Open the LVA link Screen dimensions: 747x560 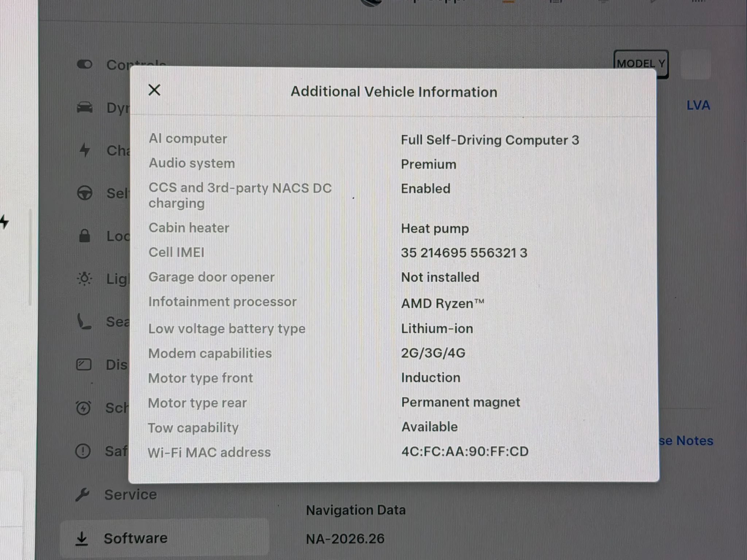coord(698,105)
